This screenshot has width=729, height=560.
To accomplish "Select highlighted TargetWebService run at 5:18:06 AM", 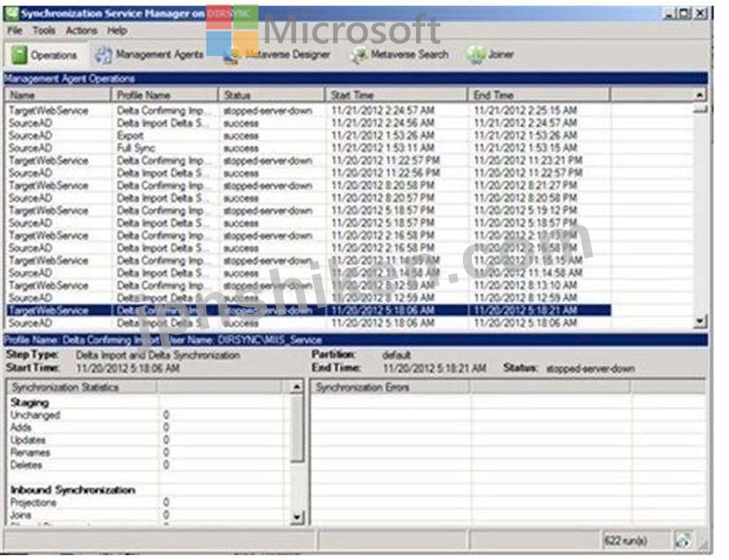I will [308, 310].
